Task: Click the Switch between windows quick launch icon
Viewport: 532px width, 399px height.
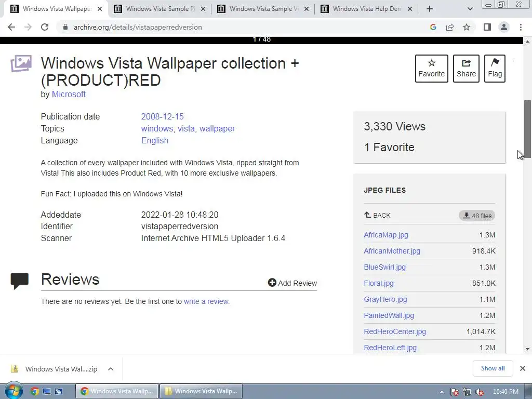Action: (59, 391)
